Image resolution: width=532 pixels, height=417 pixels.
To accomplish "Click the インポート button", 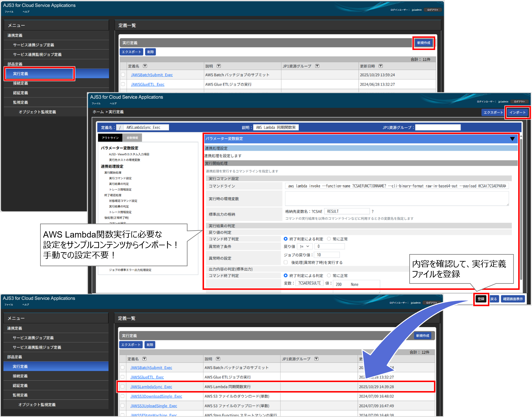I will click(517, 112).
